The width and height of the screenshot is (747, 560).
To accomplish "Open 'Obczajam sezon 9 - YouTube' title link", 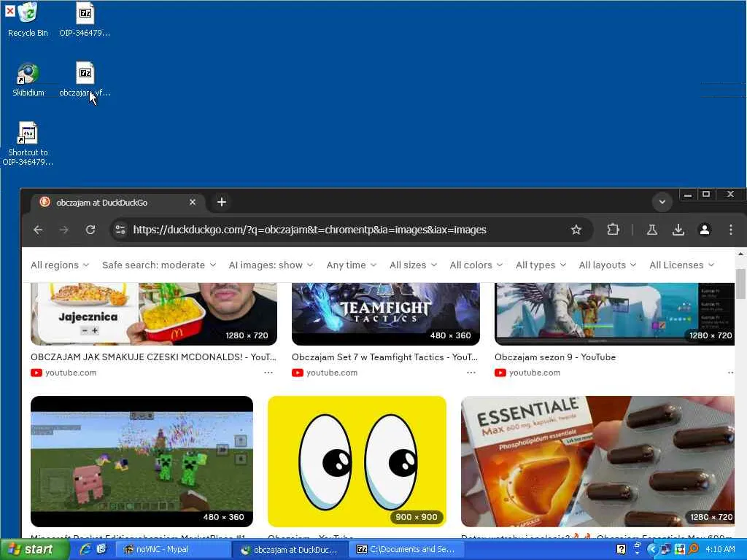I will coord(555,357).
